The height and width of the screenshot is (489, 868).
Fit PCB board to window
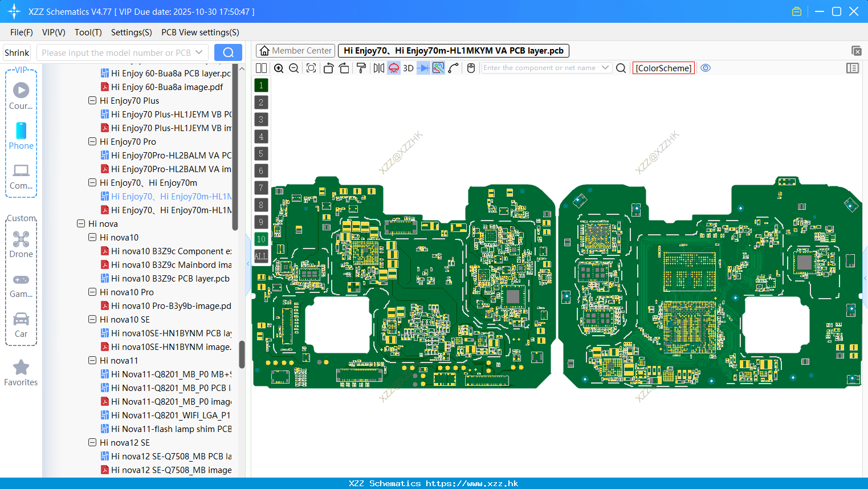coord(311,68)
